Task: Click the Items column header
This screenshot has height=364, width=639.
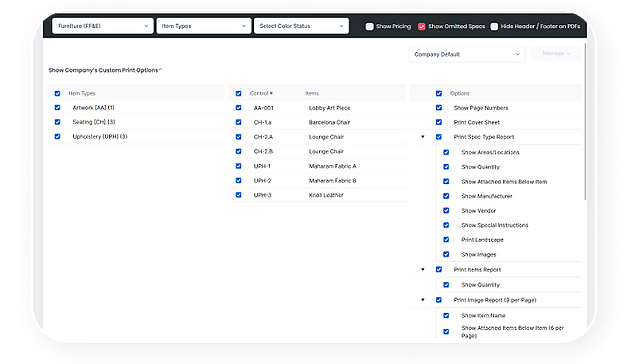Action: [x=312, y=93]
